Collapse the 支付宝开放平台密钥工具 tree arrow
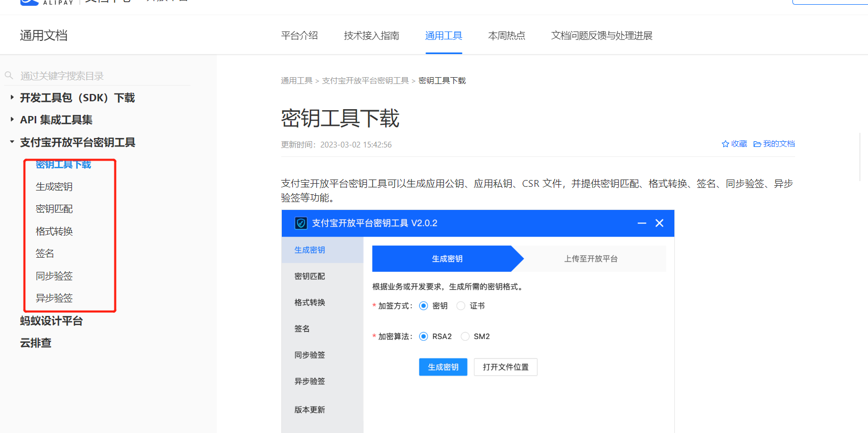Viewport: 868px width, 433px height. pyautogui.click(x=12, y=142)
